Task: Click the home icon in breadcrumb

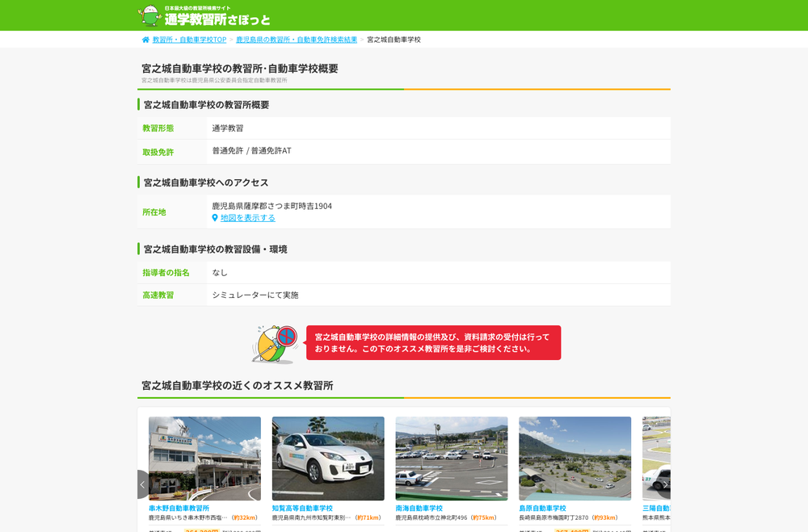Action: pos(145,40)
